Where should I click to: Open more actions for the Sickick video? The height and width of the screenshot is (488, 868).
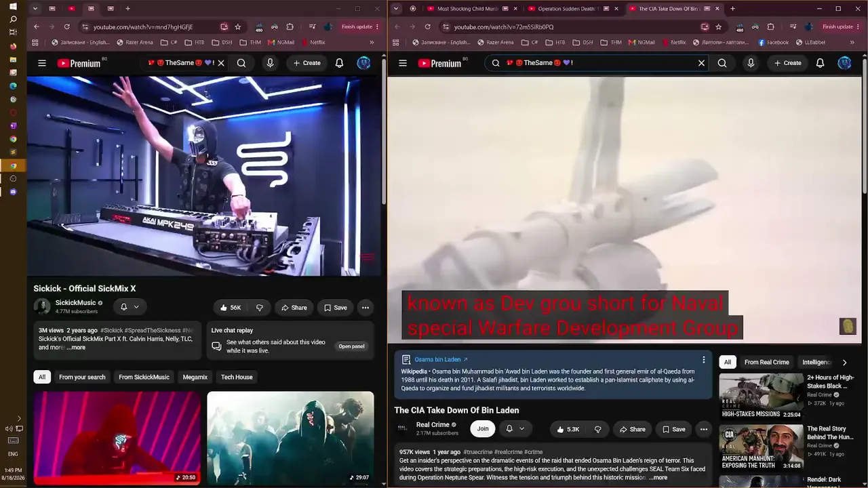pos(365,308)
